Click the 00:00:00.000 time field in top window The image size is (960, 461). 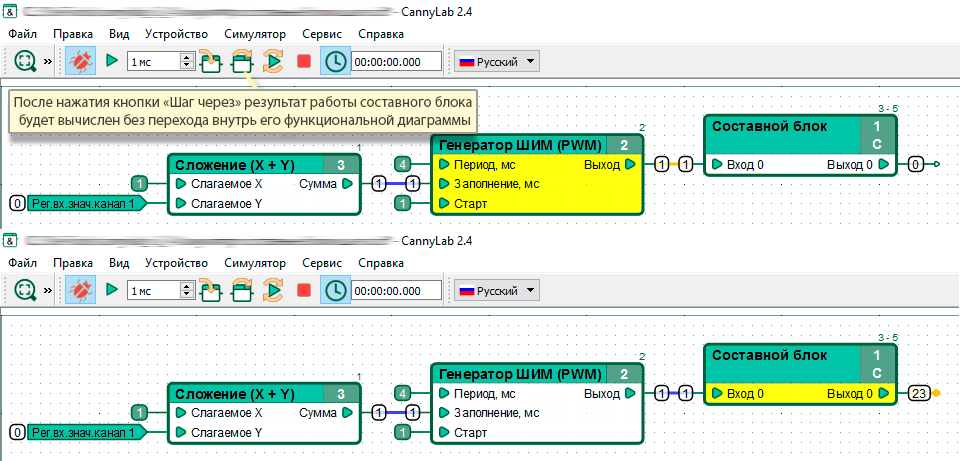pyautogui.click(x=396, y=61)
